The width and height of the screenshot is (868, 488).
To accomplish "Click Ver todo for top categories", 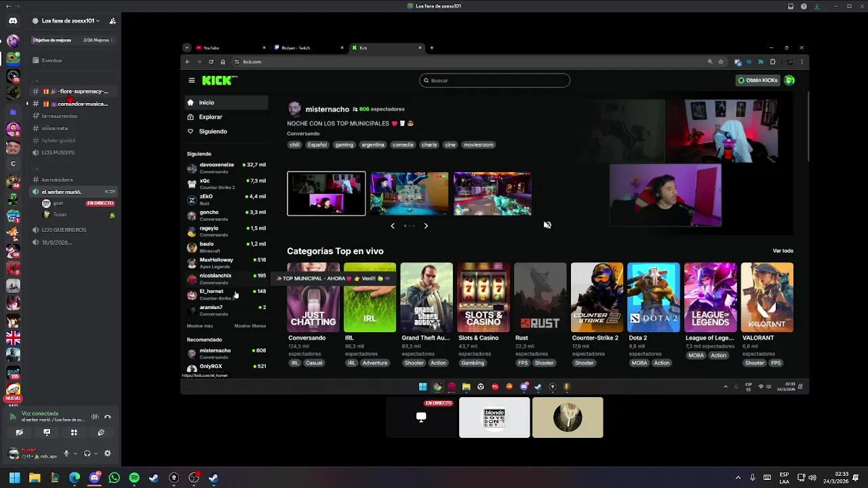I will [783, 251].
